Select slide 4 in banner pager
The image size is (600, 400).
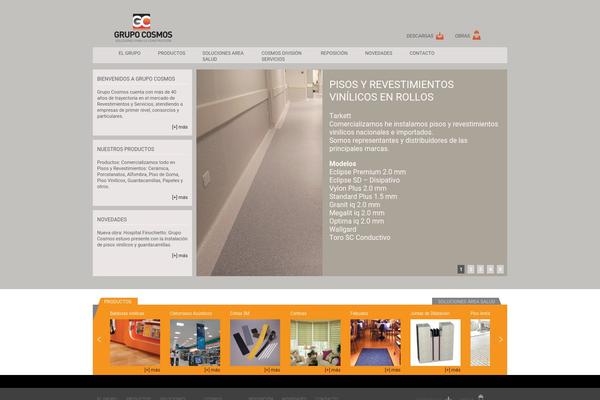click(491, 269)
